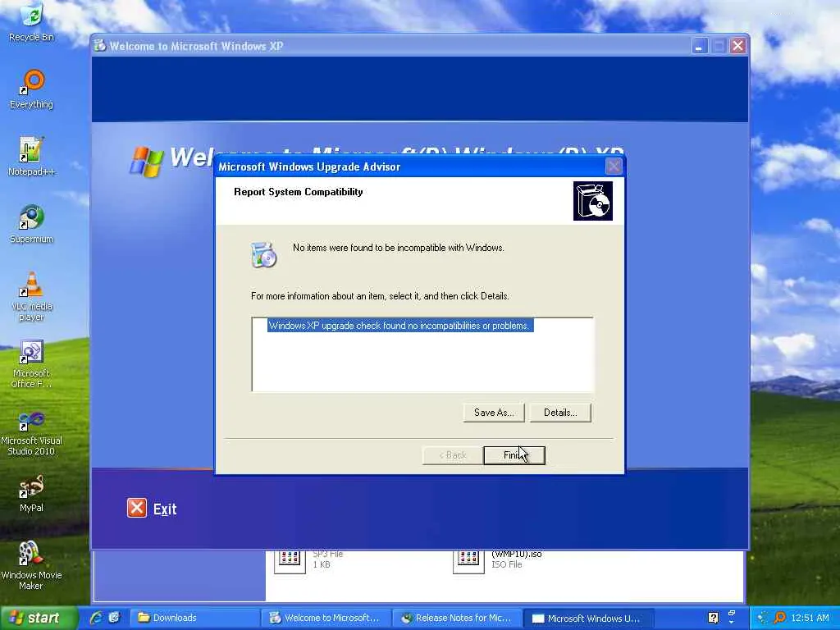Viewport: 840px width, 630px height.
Task: Click the Exit link in the Welcome window
Action: click(165, 509)
